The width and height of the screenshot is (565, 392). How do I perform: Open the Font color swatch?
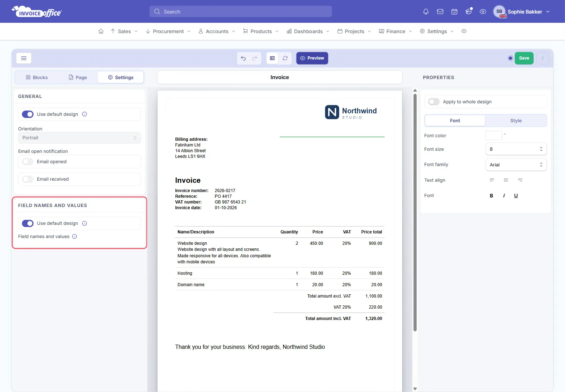click(494, 135)
